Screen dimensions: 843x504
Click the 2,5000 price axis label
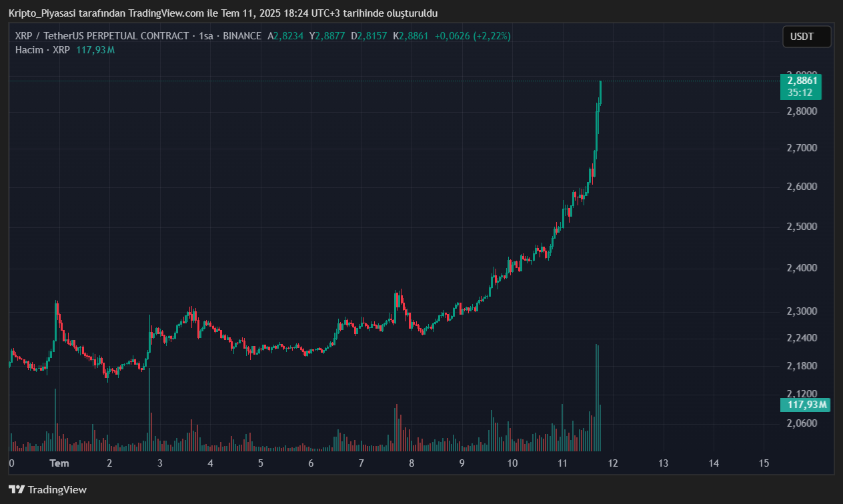point(802,227)
